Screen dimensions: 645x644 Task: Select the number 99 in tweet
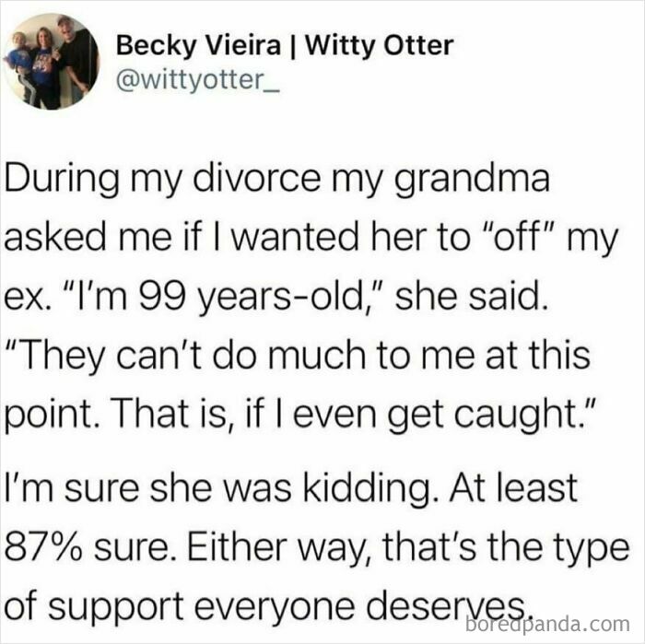(160, 297)
